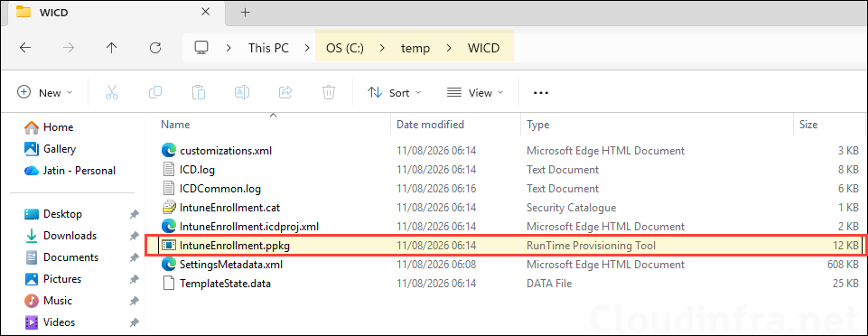868x336 pixels.
Task: Click the customizations.xml Edge icon
Action: click(x=168, y=151)
